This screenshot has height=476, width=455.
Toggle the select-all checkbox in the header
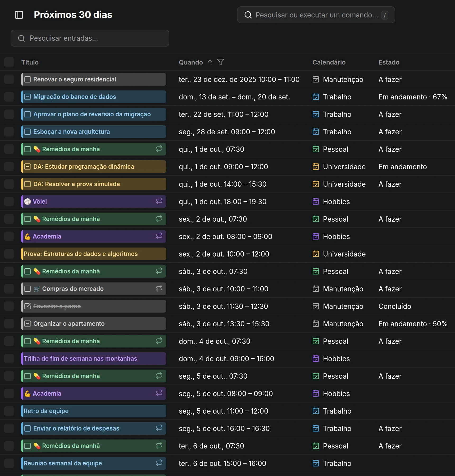(x=9, y=62)
